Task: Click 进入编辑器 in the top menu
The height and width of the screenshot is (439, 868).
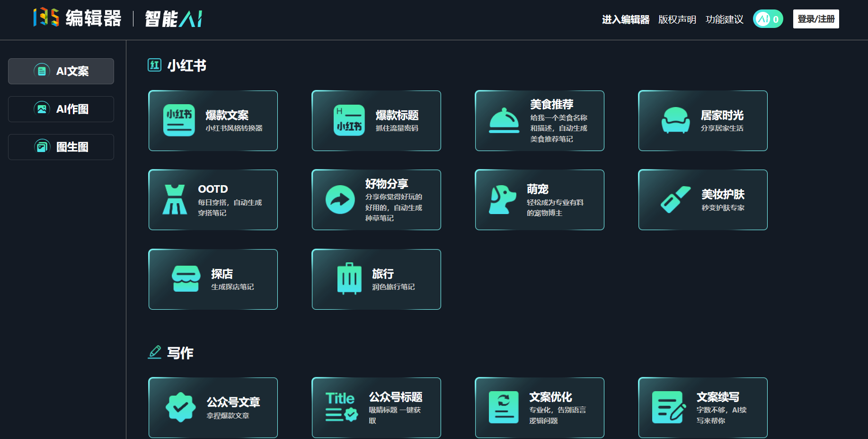Action: click(x=626, y=19)
